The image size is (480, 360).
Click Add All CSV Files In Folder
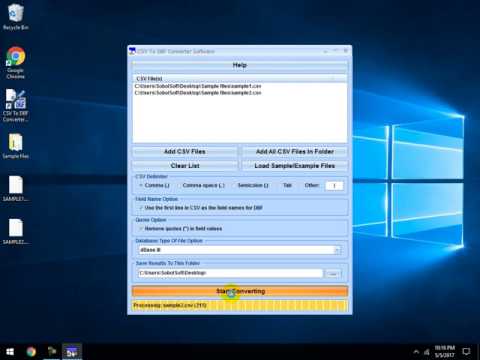tap(295, 152)
